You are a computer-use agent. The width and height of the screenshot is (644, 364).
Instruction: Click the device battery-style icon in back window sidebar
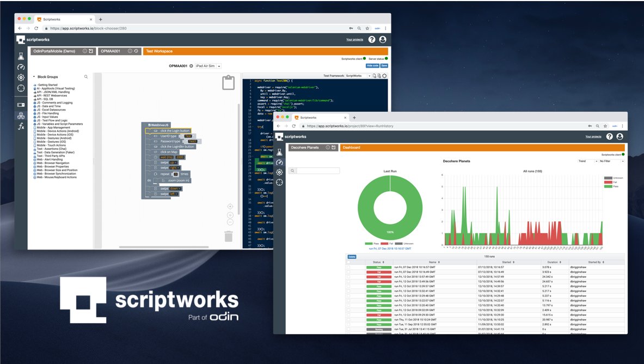21,105
